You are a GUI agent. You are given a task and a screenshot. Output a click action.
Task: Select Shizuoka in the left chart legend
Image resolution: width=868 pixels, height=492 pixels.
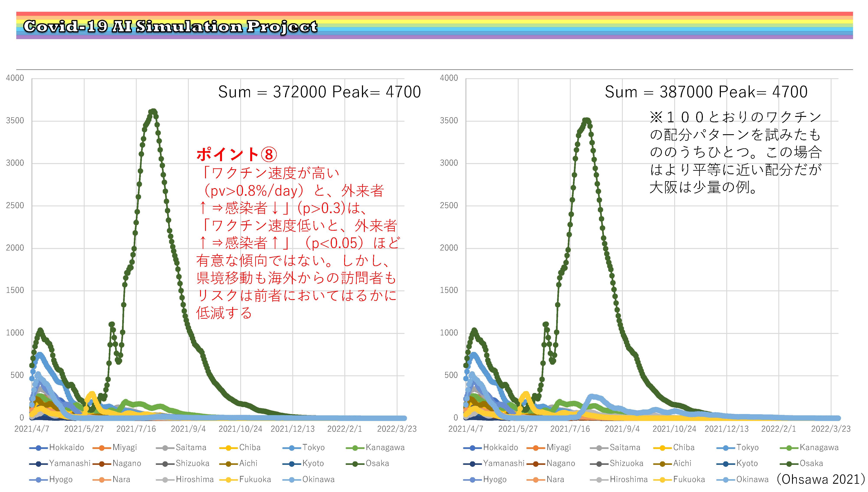click(x=182, y=463)
